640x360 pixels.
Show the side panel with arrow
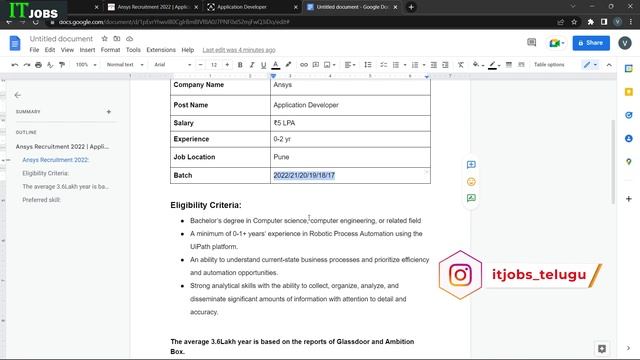pyautogui.click(x=629, y=348)
